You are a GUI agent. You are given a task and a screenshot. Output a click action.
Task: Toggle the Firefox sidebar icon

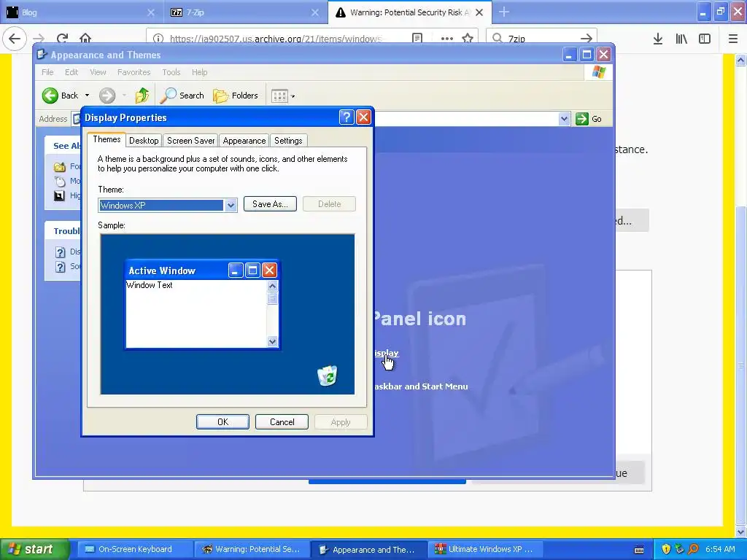point(705,39)
